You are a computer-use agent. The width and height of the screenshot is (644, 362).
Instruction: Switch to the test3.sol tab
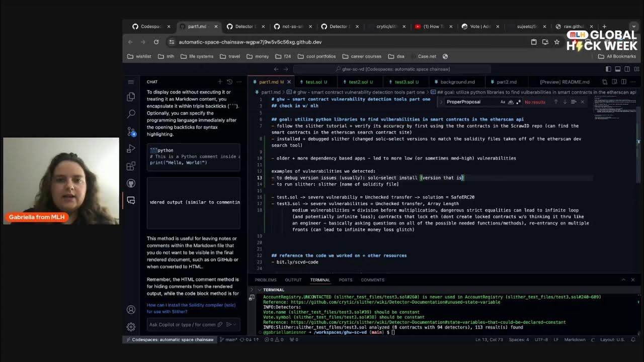(405, 81)
